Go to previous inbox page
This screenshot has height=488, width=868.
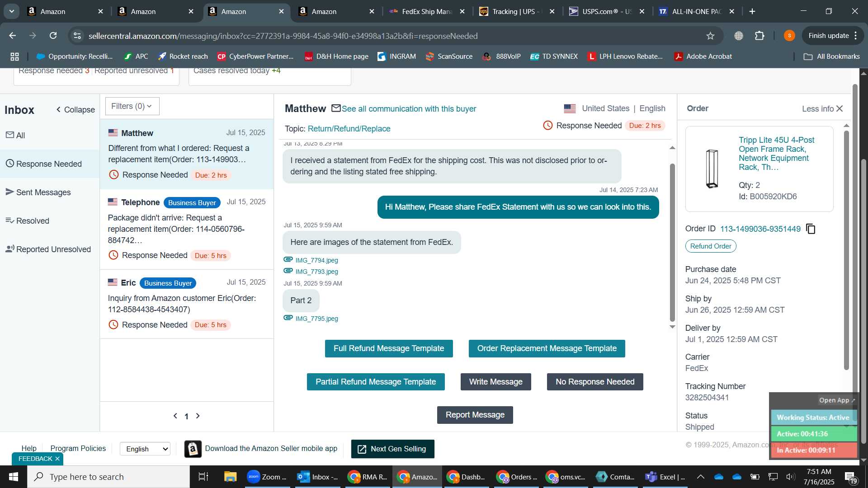pyautogui.click(x=175, y=416)
